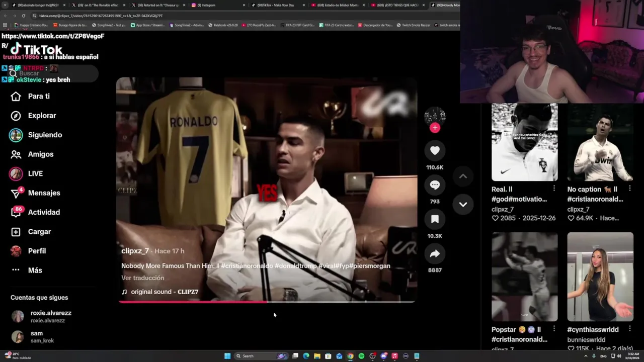Open 'FIFA 23 FUT Card Cr...' bookmark
Viewport: 644px width, 362px height.
tap(297, 25)
